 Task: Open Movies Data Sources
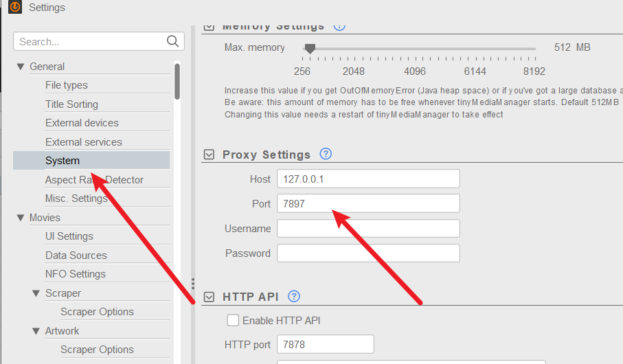(76, 255)
